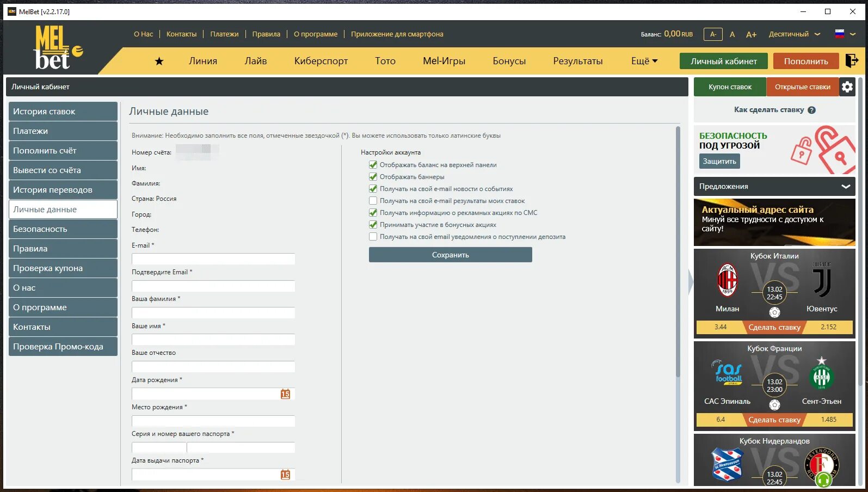Open the Линия tab
The image size is (868, 492).
point(203,61)
